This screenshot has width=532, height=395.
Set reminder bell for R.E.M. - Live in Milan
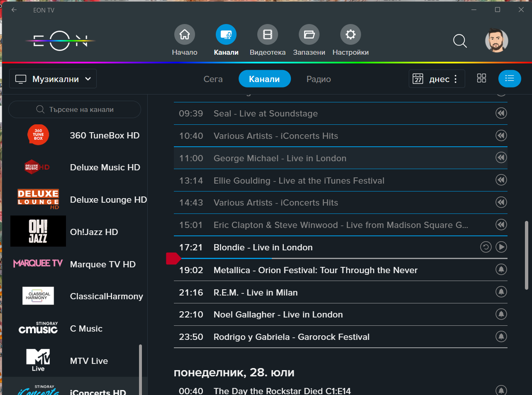[501, 292]
